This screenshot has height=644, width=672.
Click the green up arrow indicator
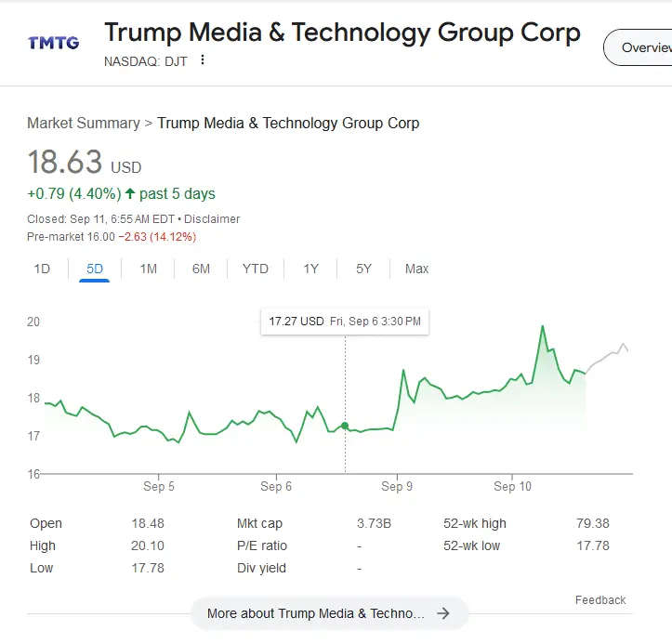tap(130, 194)
